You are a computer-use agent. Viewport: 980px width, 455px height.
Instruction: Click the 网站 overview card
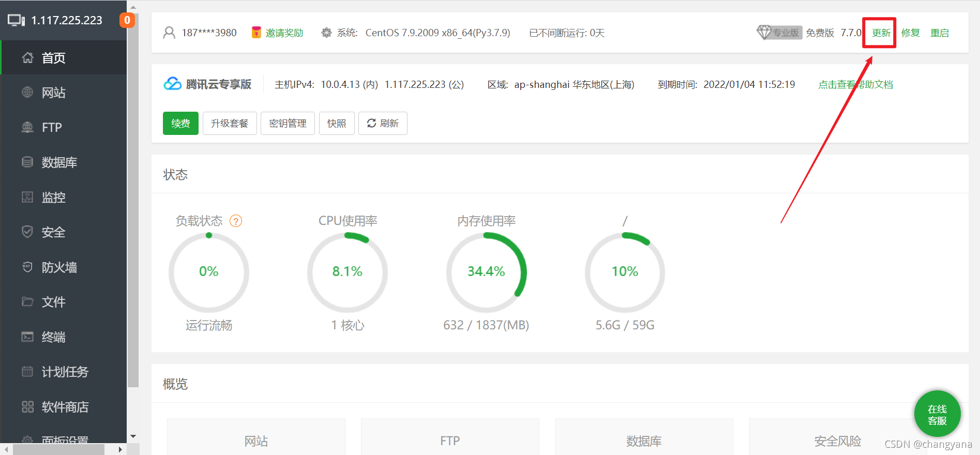tap(256, 437)
